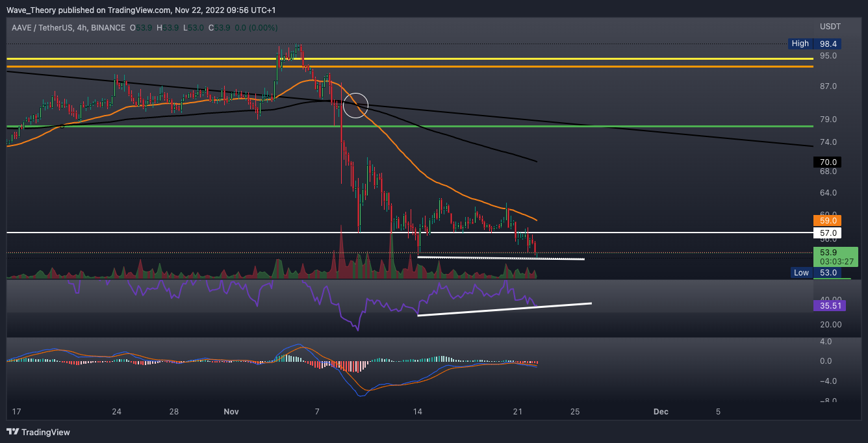Select the white RSI divergence trendline
Viewport: 868px width, 443px height.
pyautogui.click(x=504, y=309)
